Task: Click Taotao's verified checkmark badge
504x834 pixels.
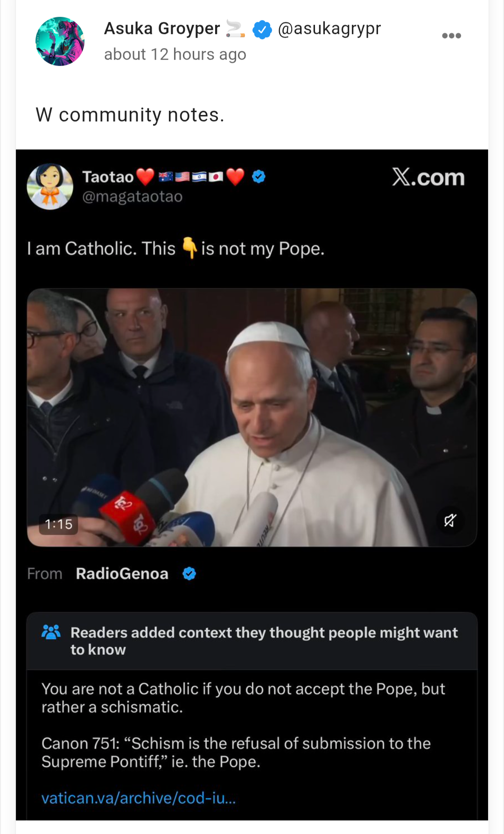Action: [x=259, y=177]
